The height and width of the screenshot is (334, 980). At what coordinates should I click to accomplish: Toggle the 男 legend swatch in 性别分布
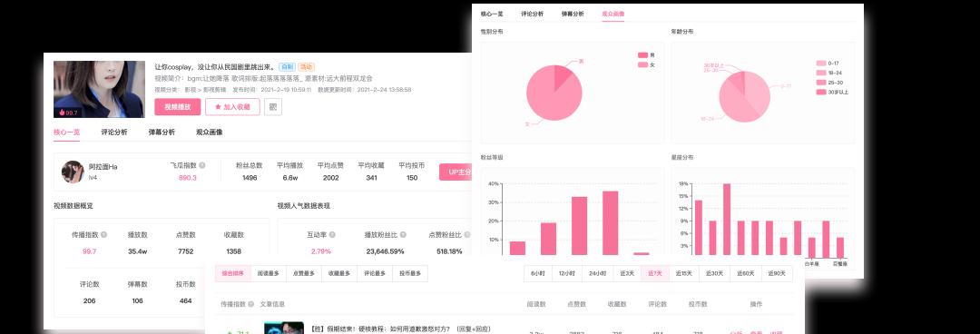pos(642,55)
